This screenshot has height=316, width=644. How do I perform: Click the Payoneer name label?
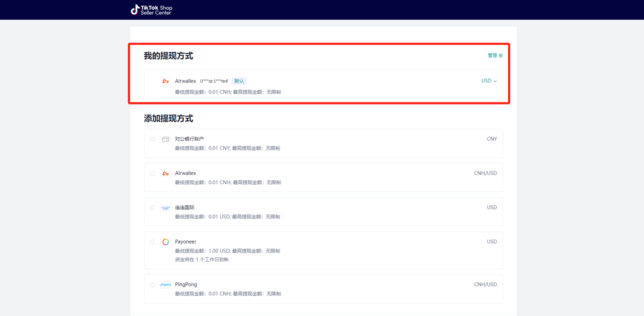pyautogui.click(x=185, y=242)
